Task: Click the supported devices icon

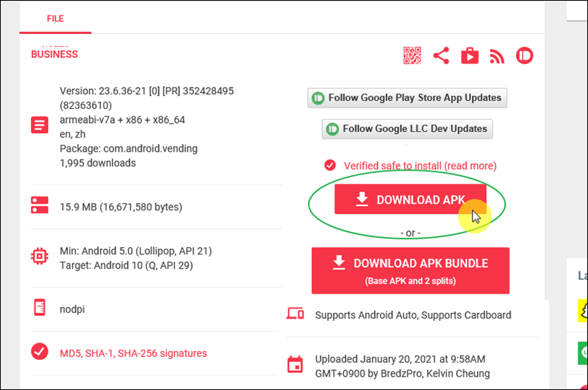Action: coord(295,313)
